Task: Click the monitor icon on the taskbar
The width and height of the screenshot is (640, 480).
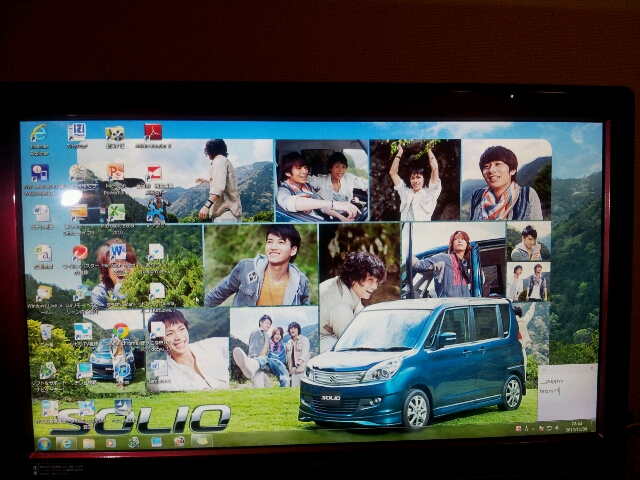Action: click(x=156, y=442)
